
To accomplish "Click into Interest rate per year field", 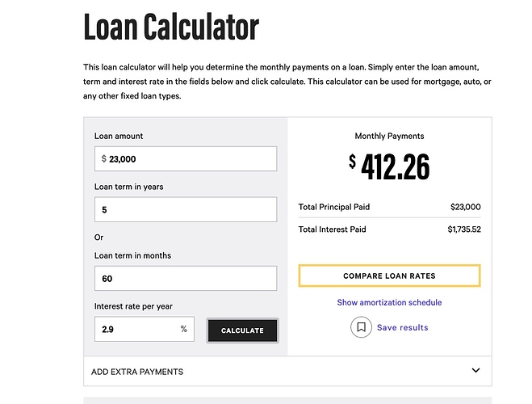I will 145,329.
